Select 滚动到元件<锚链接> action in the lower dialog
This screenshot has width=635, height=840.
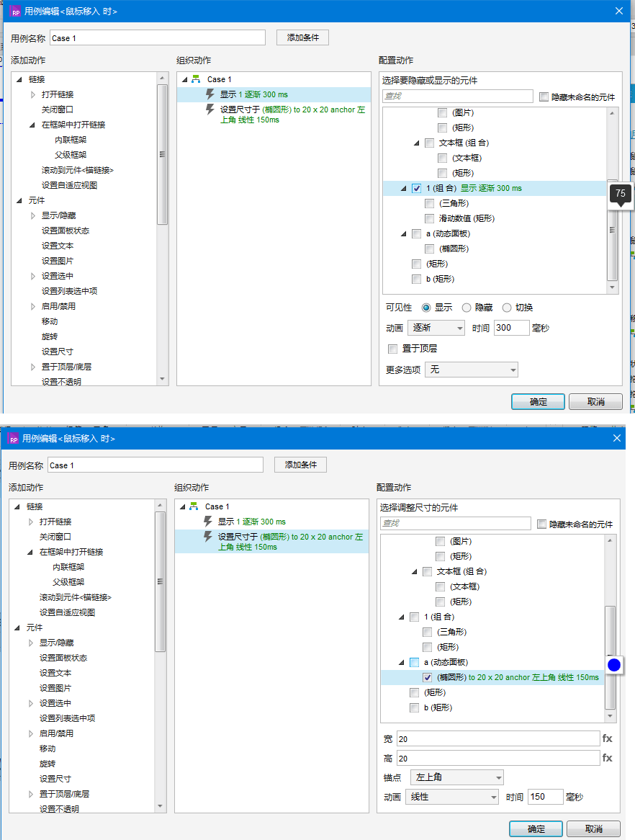point(75,597)
